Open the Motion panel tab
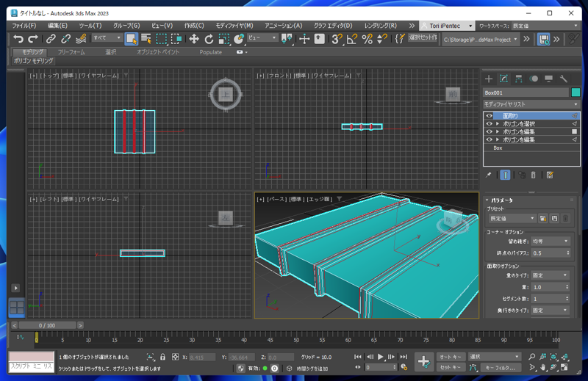The height and width of the screenshot is (381, 588). click(x=534, y=79)
